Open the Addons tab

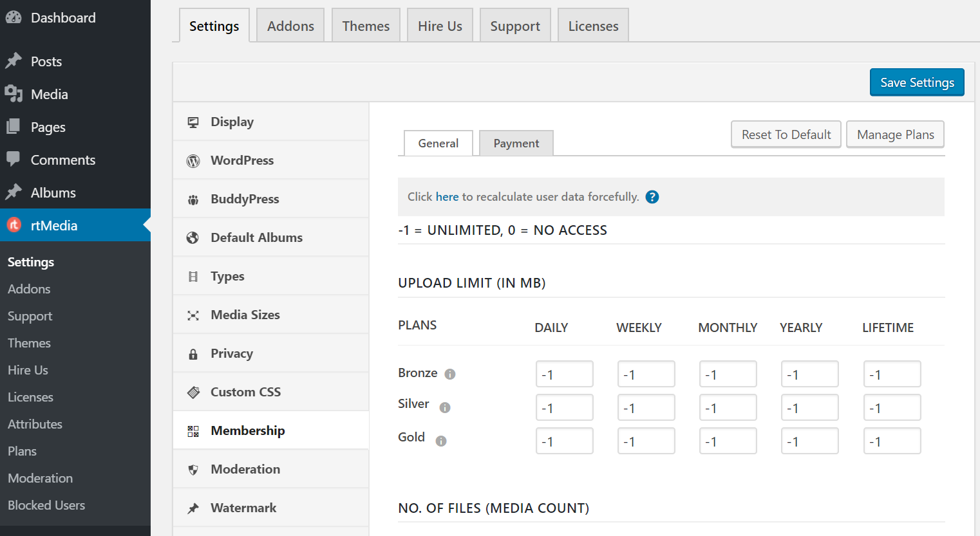click(290, 25)
